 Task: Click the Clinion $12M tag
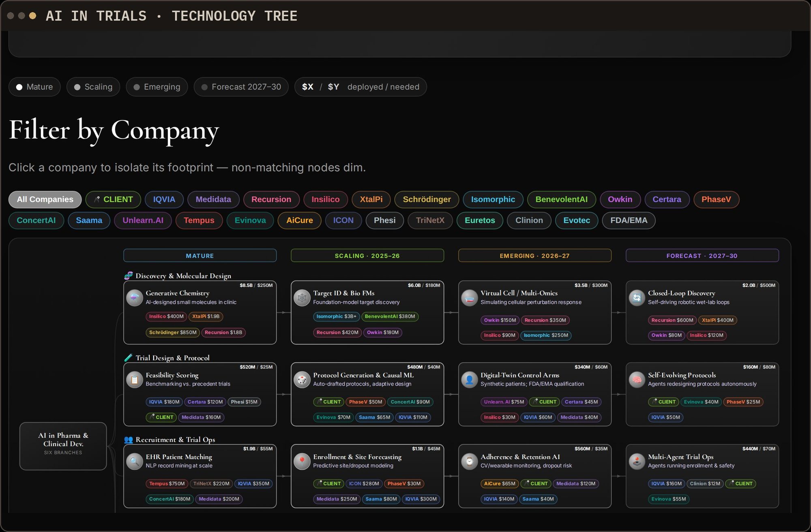point(705,483)
